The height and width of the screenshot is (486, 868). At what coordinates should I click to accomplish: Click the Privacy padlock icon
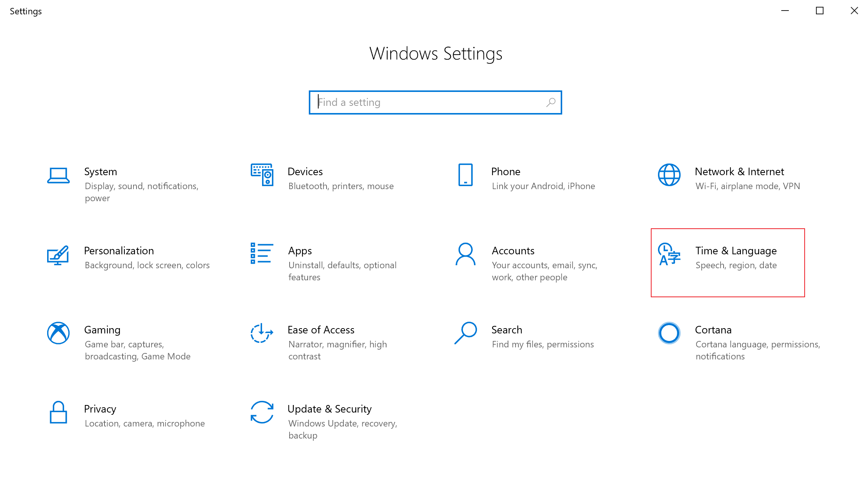coord(58,412)
